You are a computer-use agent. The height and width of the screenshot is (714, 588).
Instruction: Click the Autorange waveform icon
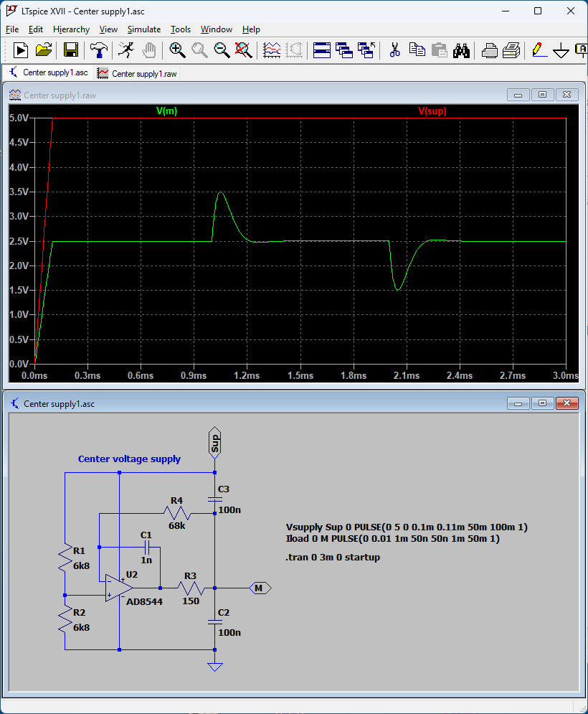tap(272, 50)
